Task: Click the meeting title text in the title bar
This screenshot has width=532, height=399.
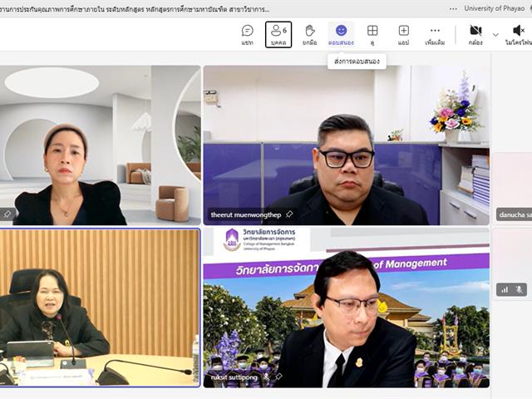Action: (135, 9)
